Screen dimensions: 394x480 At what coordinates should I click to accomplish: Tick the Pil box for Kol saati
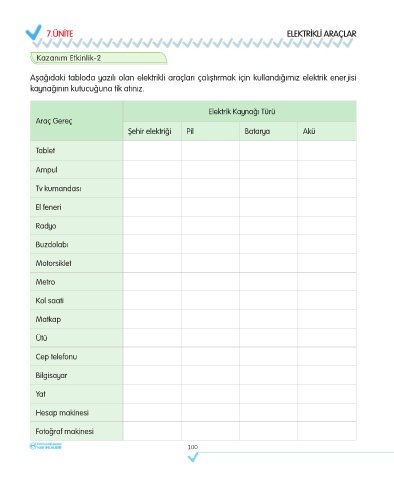210,300
